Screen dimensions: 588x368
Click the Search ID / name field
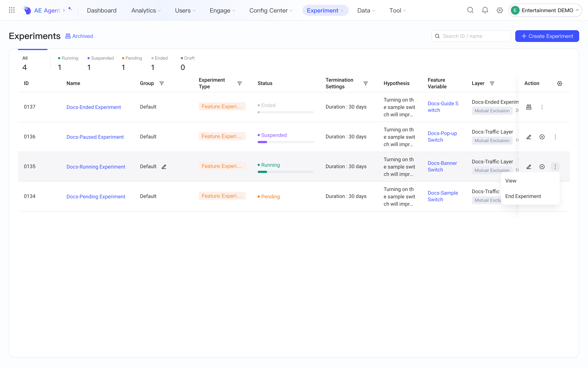(x=471, y=36)
